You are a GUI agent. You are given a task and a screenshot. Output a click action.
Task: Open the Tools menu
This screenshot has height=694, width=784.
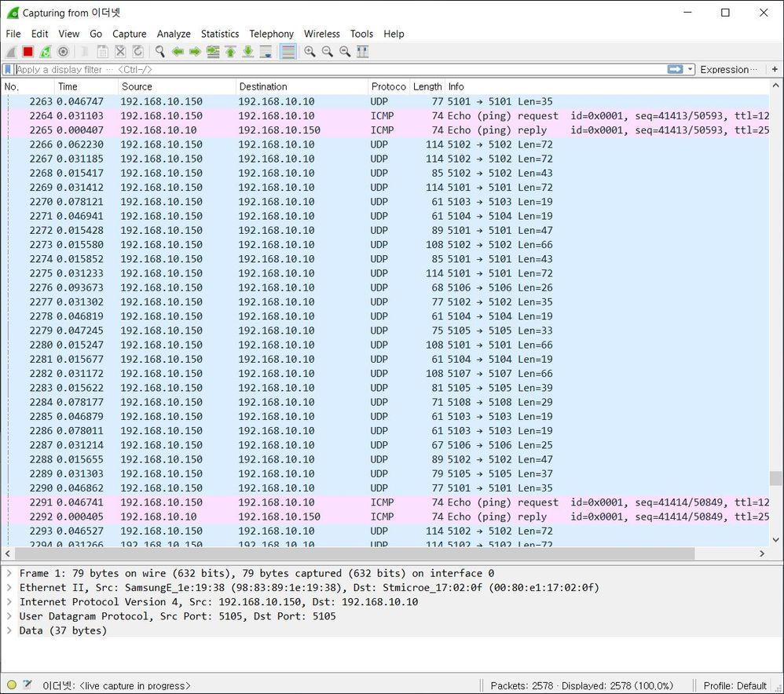361,34
